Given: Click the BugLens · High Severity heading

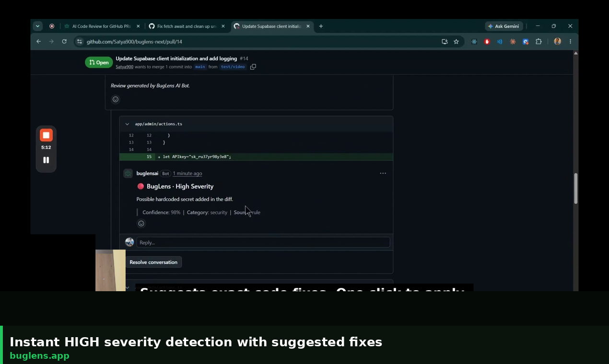Looking at the screenshot, I should (x=175, y=186).
